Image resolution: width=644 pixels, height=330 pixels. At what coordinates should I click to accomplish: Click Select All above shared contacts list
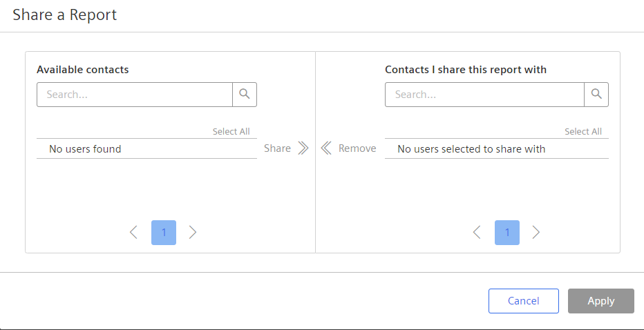tap(583, 132)
